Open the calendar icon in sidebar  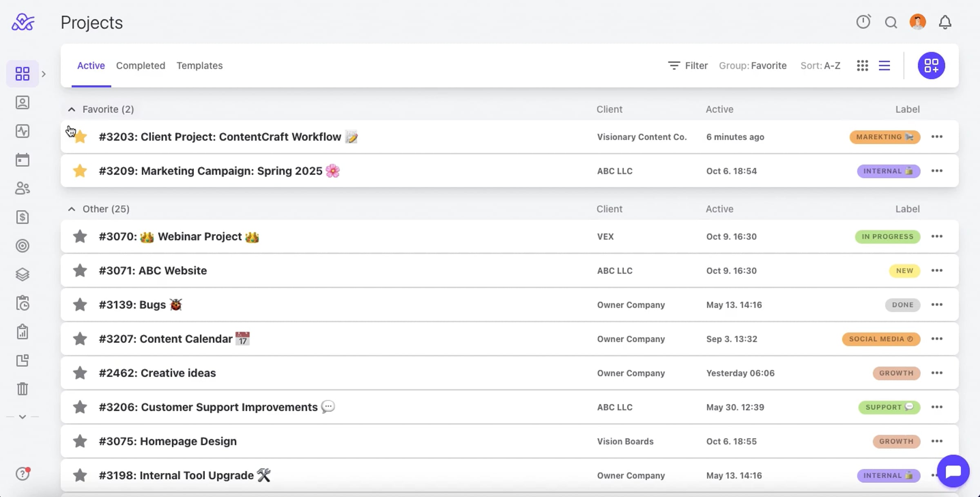click(x=22, y=160)
